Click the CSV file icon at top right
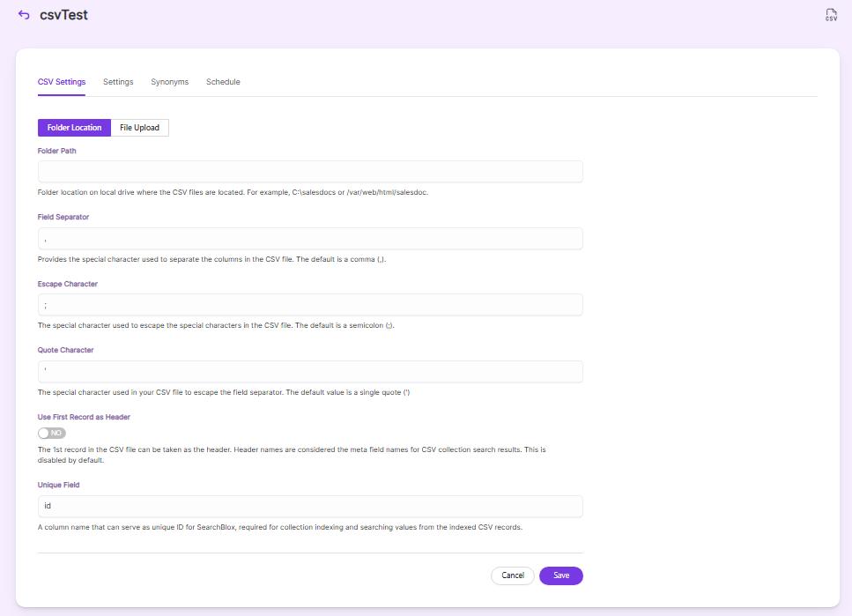Viewport: 852px width, 616px height. (831, 15)
